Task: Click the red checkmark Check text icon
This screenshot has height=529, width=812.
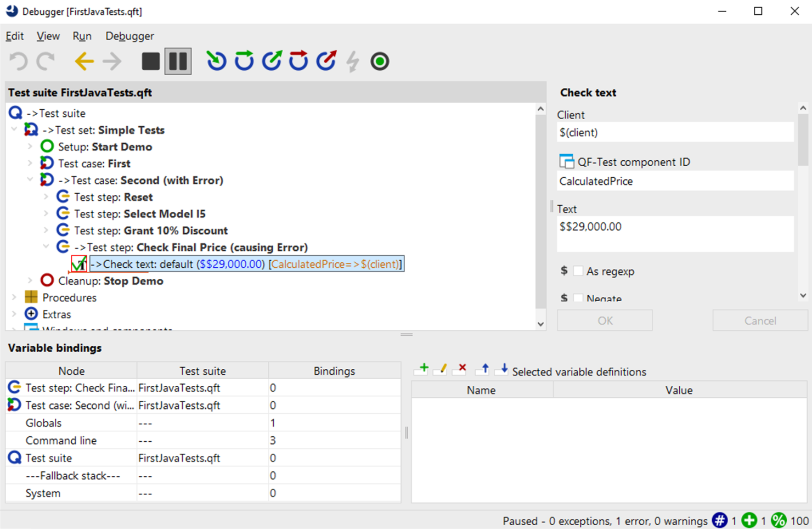Action: (78, 264)
